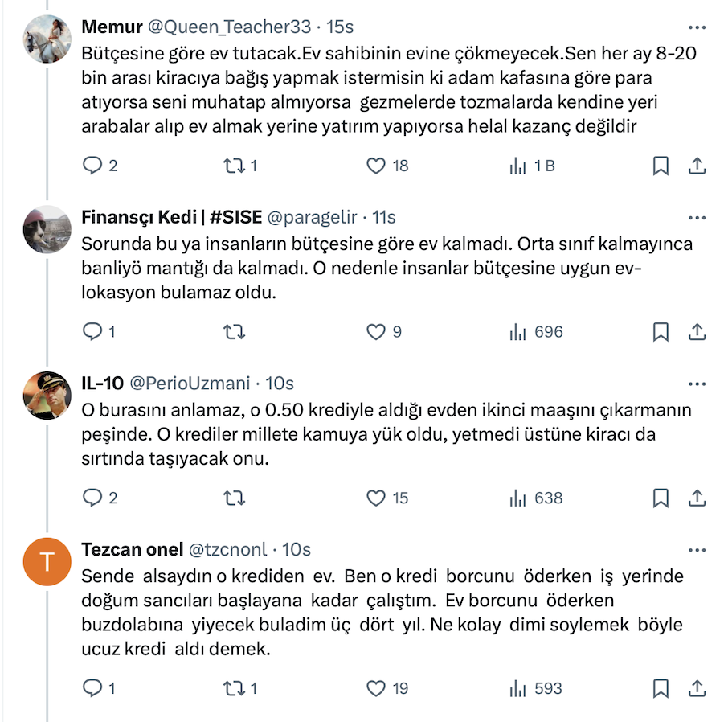Bookmark IL-10's tweet
This screenshot has width=728, height=722.
[x=661, y=498]
